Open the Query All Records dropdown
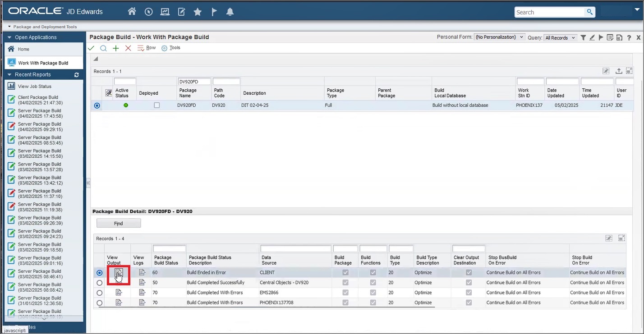Screen dimensions: 644x334 (x=560, y=38)
